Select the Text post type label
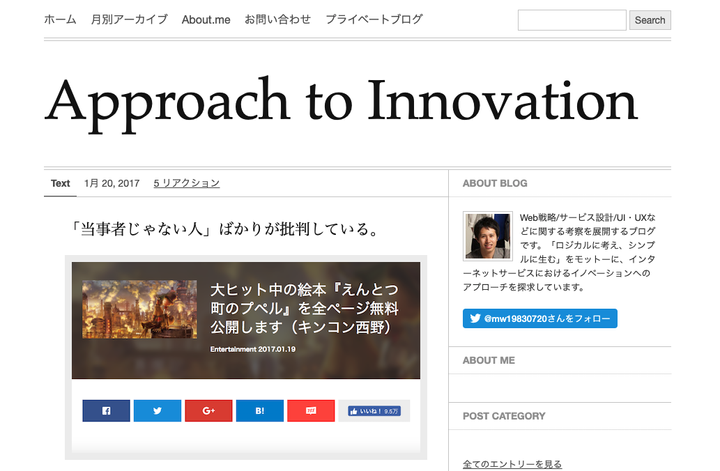This screenshot has width=720, height=471. [x=60, y=183]
